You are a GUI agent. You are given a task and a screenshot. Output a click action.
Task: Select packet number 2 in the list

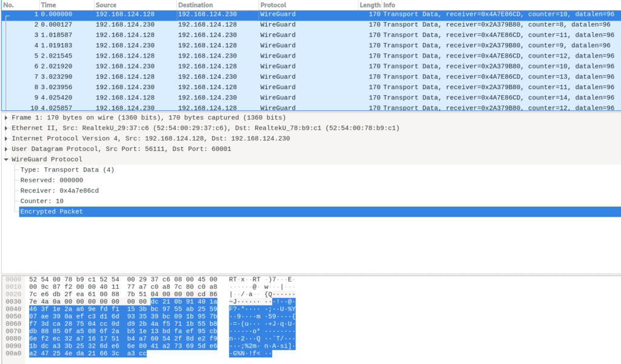point(243,25)
